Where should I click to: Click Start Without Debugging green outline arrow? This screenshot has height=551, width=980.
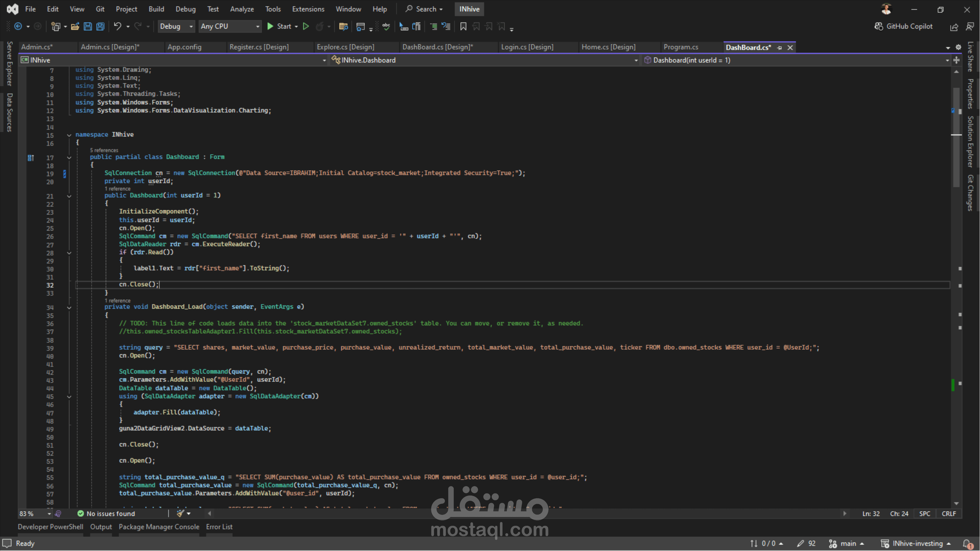tap(306, 26)
